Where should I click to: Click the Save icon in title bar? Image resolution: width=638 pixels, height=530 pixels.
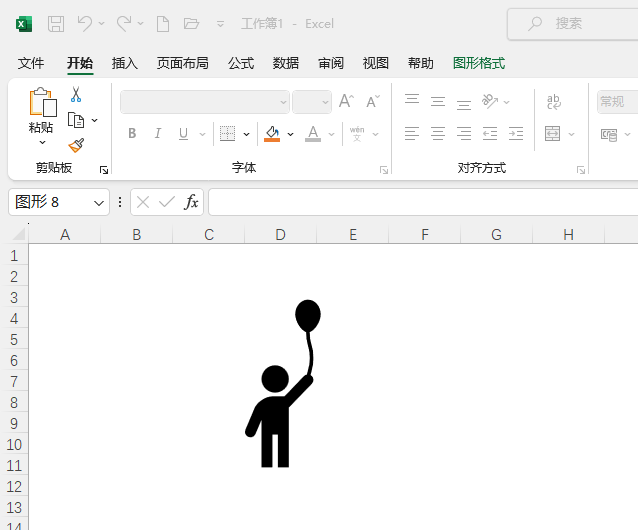click(56, 23)
